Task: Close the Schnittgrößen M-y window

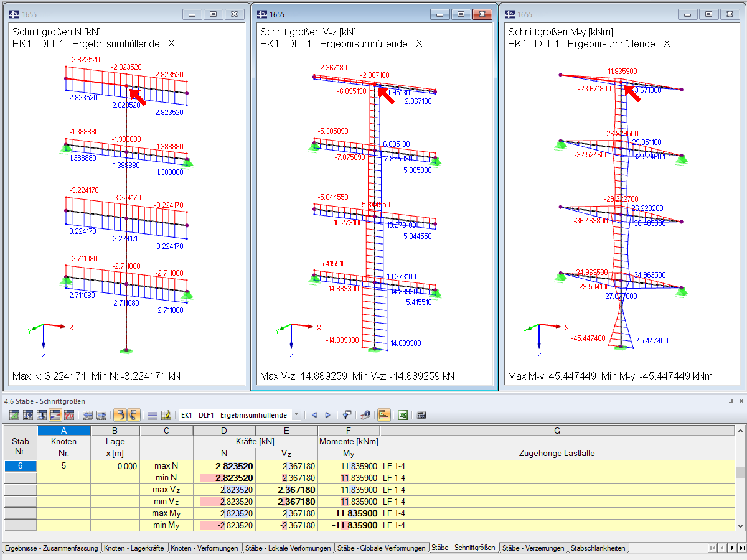Action: (730, 14)
